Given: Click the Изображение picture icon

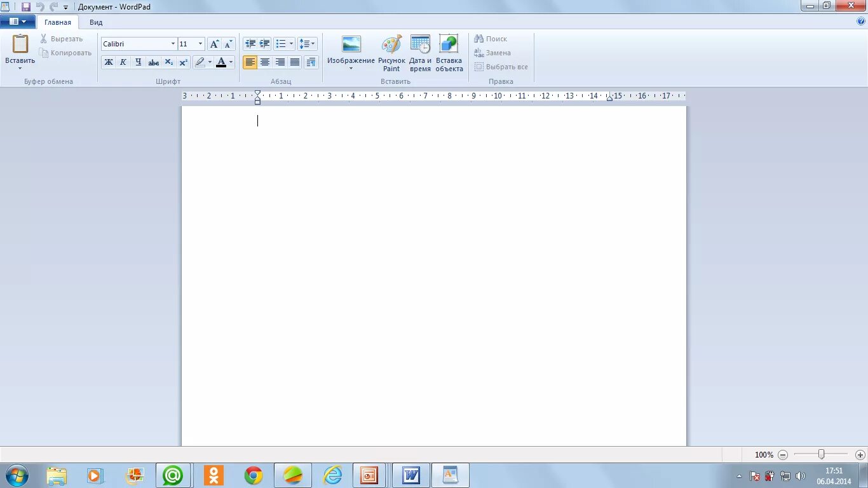Looking at the screenshot, I should pos(351,44).
